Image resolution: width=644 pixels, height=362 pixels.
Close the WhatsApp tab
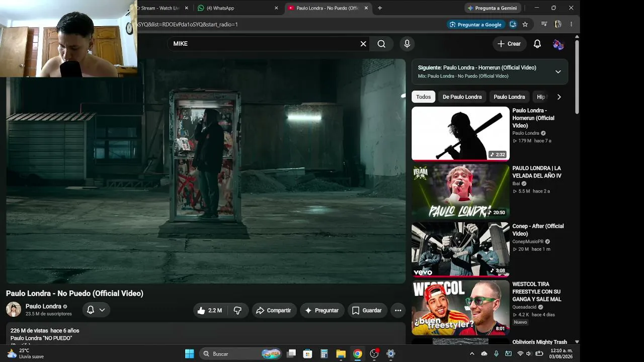[x=276, y=8]
